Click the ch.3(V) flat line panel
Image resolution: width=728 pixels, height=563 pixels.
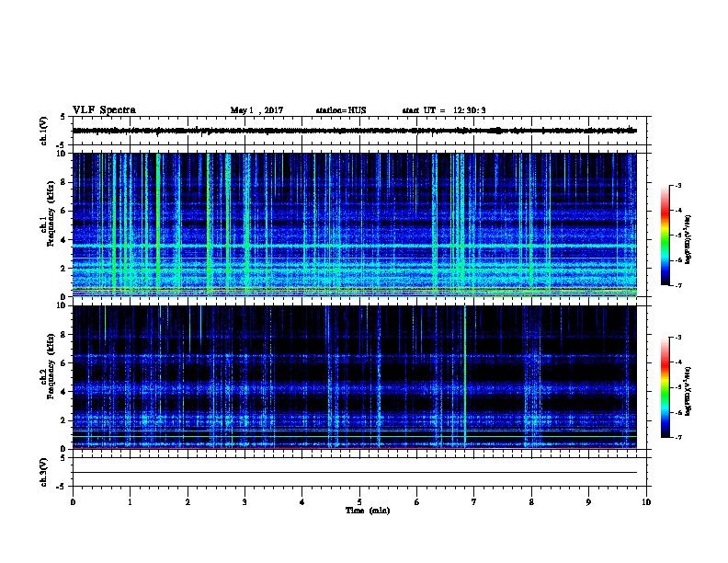[359, 472]
